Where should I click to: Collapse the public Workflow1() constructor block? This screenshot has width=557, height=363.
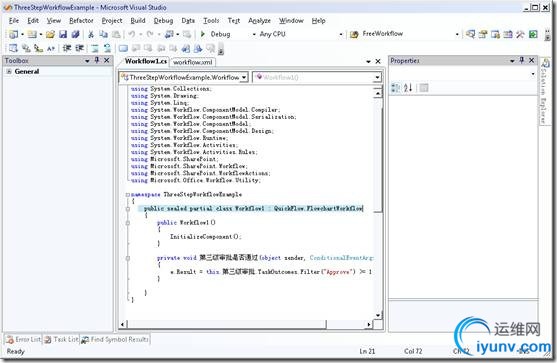[128, 223]
